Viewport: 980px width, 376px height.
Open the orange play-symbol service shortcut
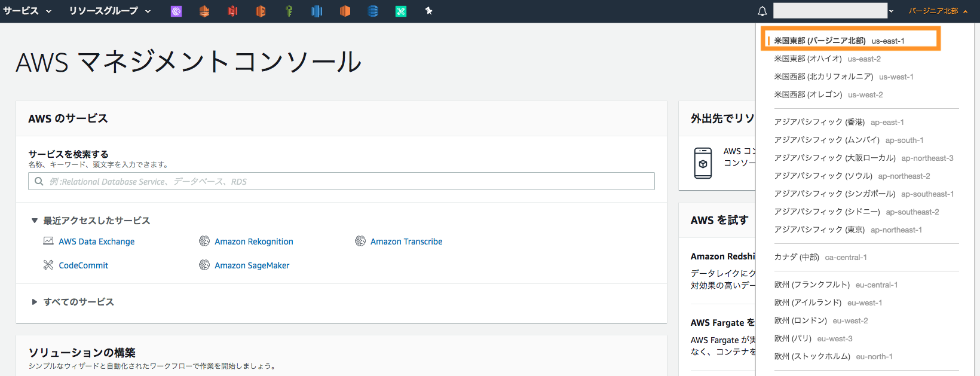click(x=261, y=11)
